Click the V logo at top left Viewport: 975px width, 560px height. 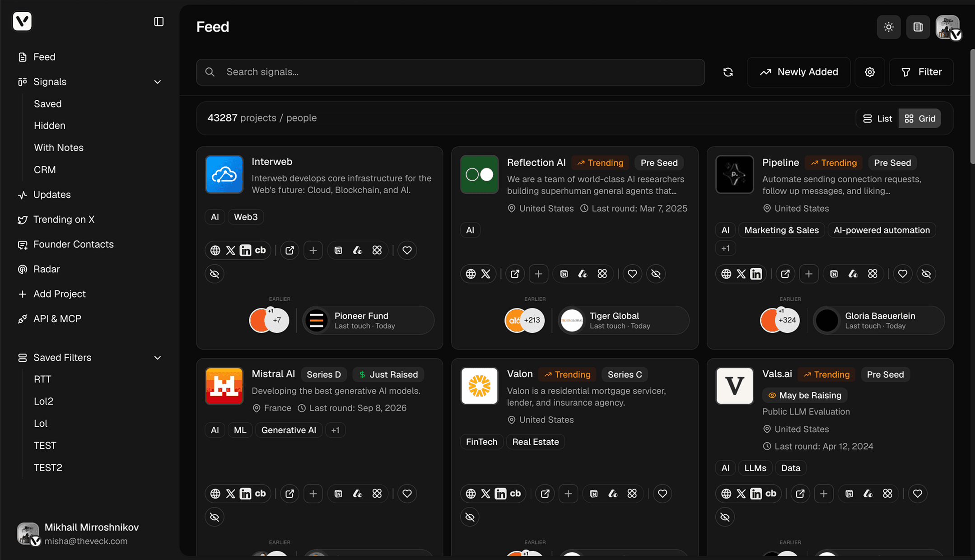coord(22,21)
